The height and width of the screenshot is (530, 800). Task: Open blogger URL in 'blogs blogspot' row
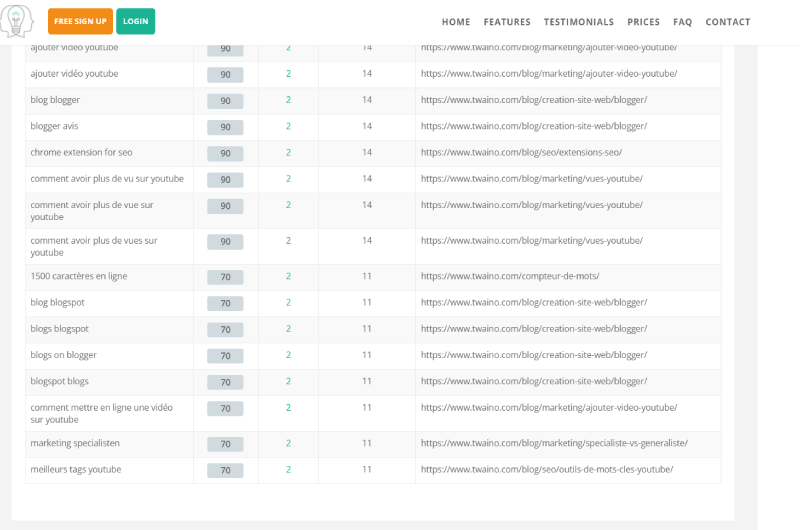(534, 329)
